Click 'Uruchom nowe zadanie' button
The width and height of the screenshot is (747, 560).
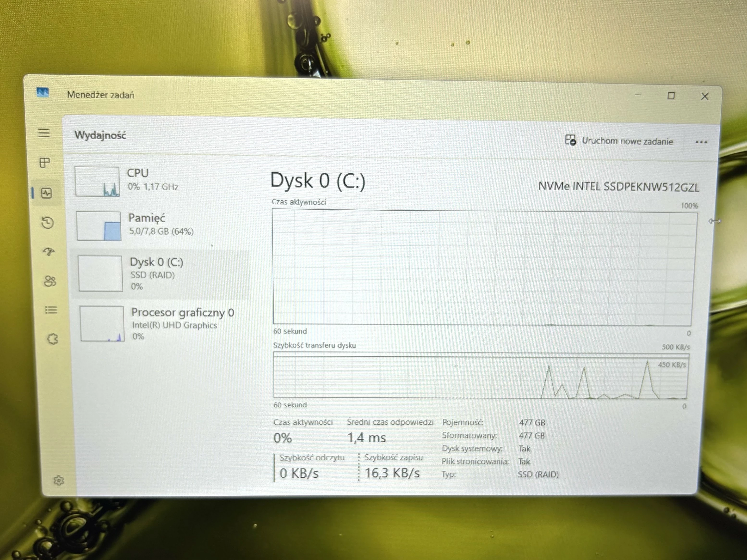(619, 141)
